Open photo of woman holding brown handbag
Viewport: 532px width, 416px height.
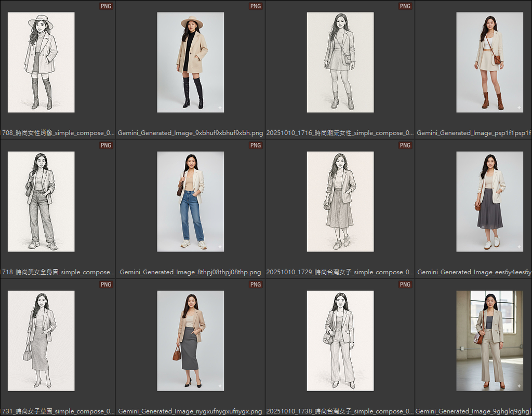(x=191, y=341)
